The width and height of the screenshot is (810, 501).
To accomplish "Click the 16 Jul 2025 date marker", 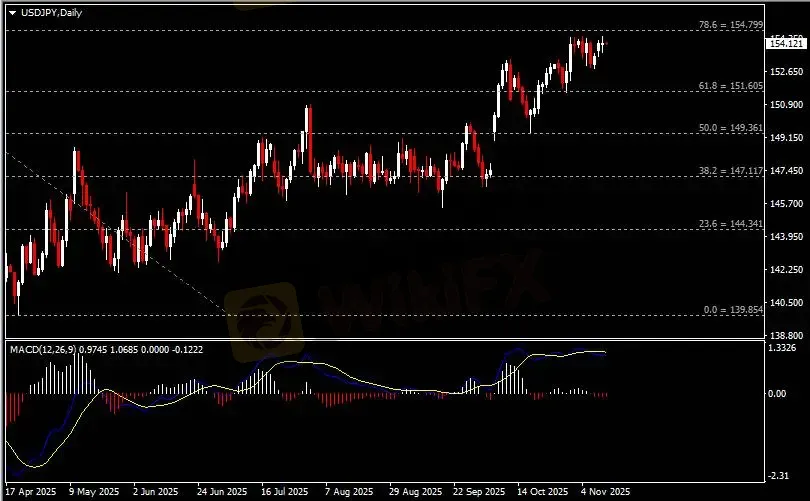I will [280, 492].
